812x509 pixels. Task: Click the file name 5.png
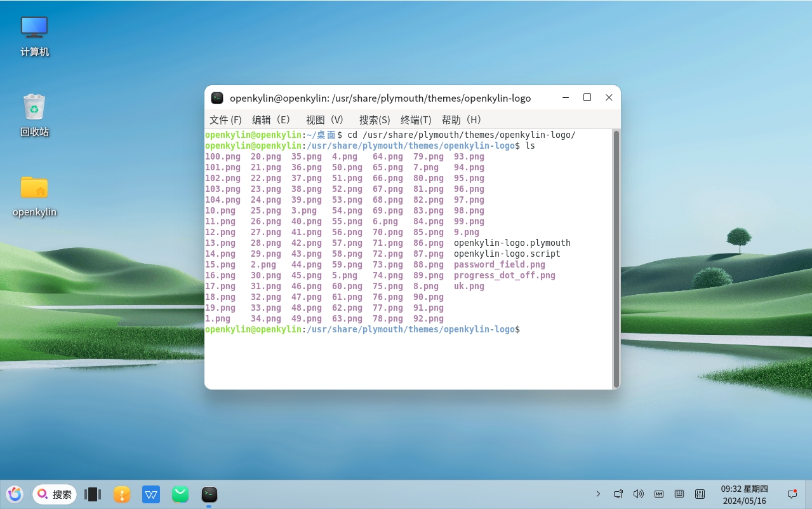(x=344, y=275)
